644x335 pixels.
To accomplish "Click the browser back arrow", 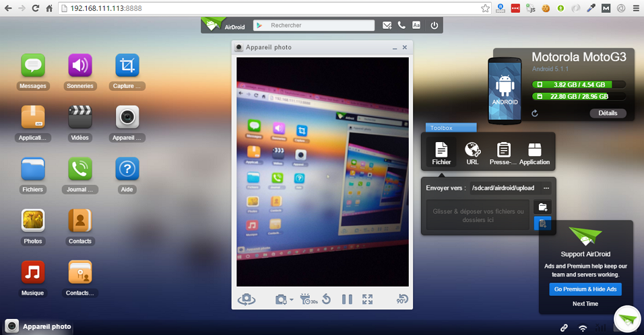I will (x=8, y=8).
